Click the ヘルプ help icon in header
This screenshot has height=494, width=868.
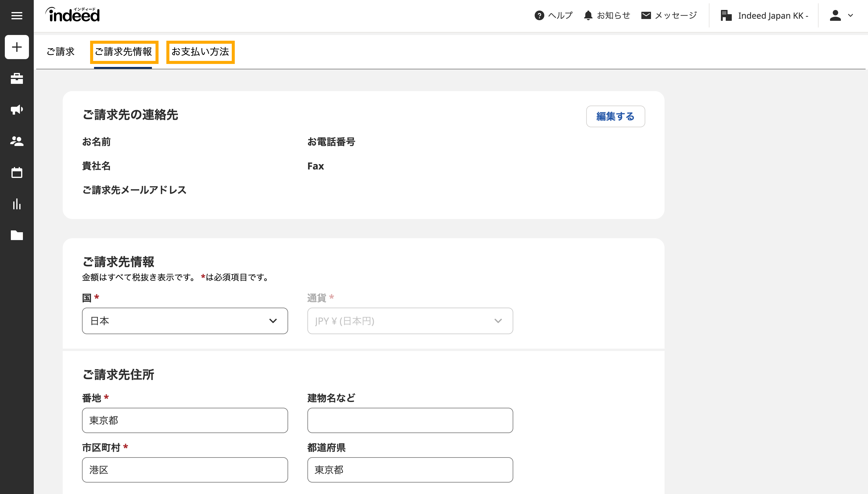[539, 16]
